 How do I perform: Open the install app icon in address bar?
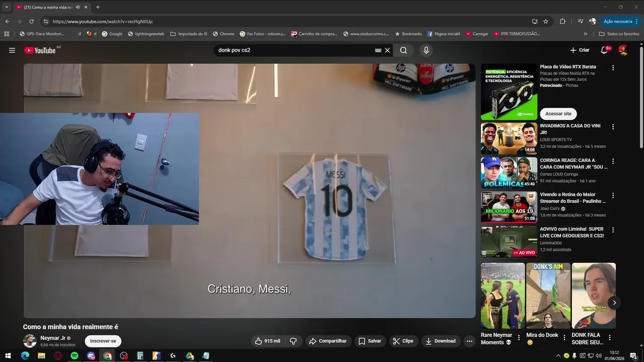535,22
